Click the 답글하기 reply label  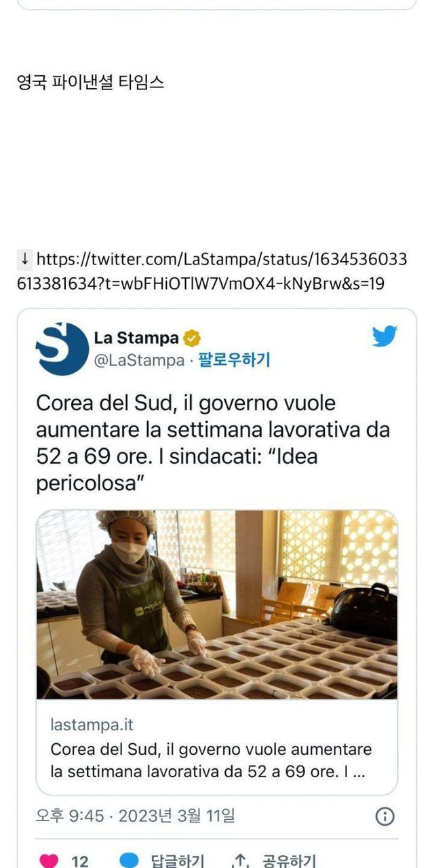[176, 861]
